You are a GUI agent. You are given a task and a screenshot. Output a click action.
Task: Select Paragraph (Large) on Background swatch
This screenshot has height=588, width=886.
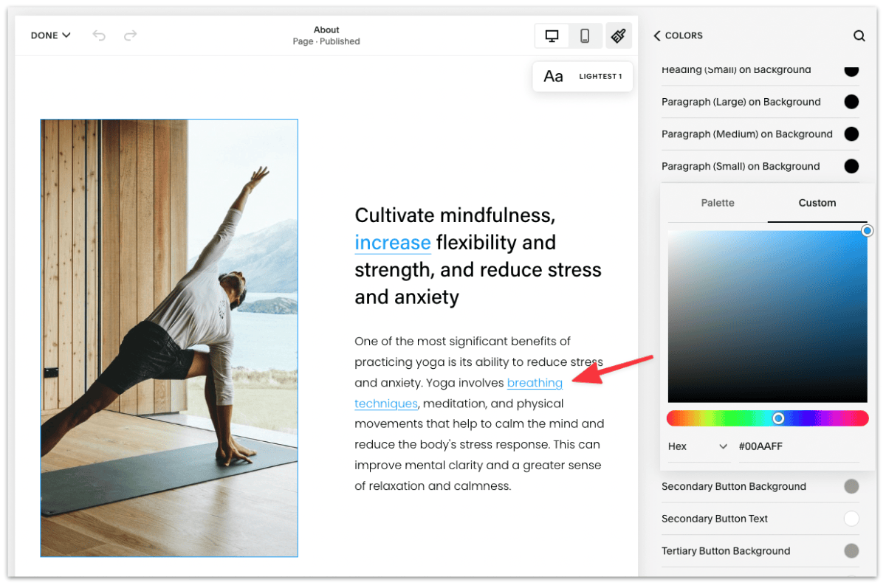[851, 102]
